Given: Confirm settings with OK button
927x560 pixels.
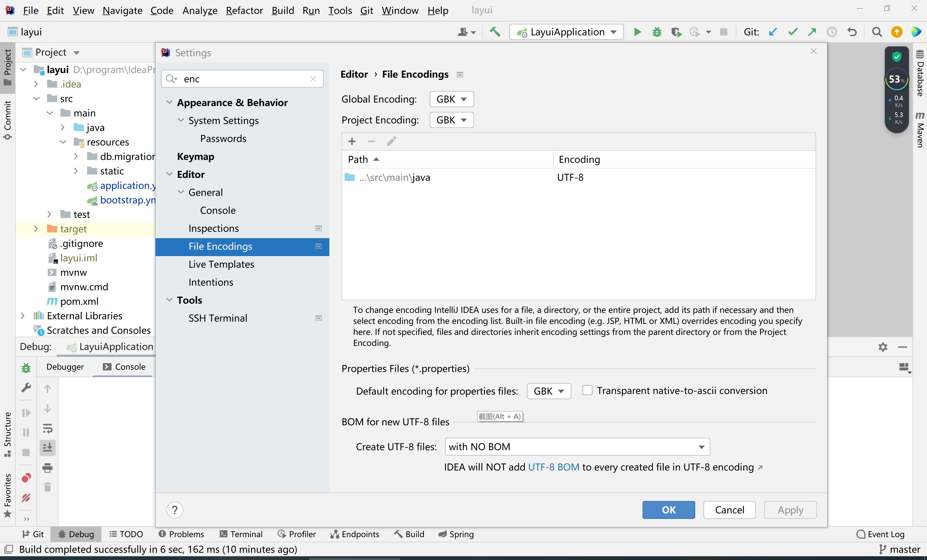Looking at the screenshot, I should coord(669,510).
